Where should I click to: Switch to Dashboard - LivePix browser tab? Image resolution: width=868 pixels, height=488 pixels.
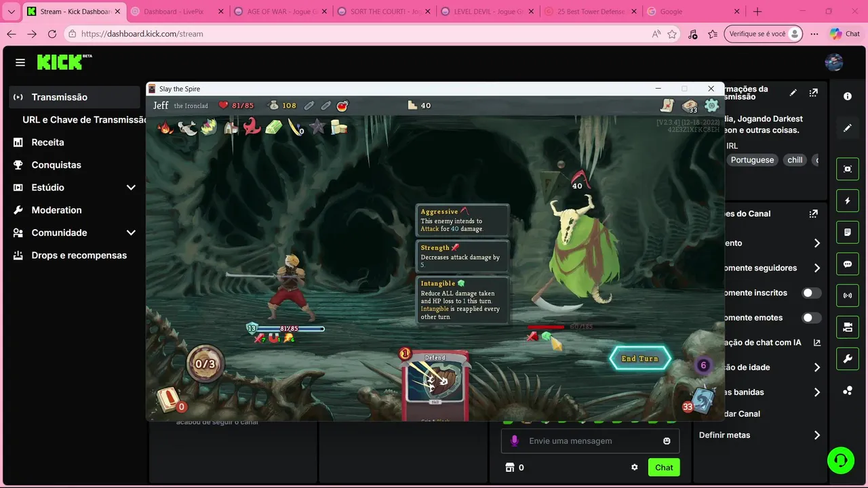point(176,12)
